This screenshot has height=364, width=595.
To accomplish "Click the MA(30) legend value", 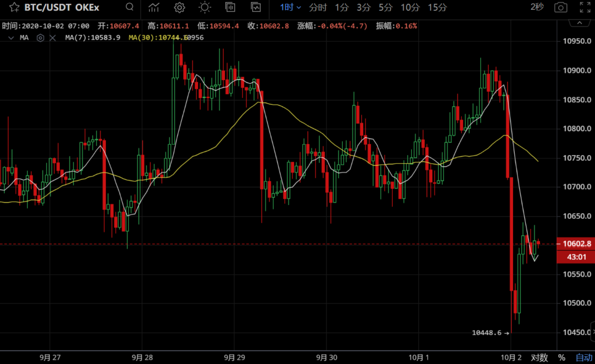I will tap(158, 38).
